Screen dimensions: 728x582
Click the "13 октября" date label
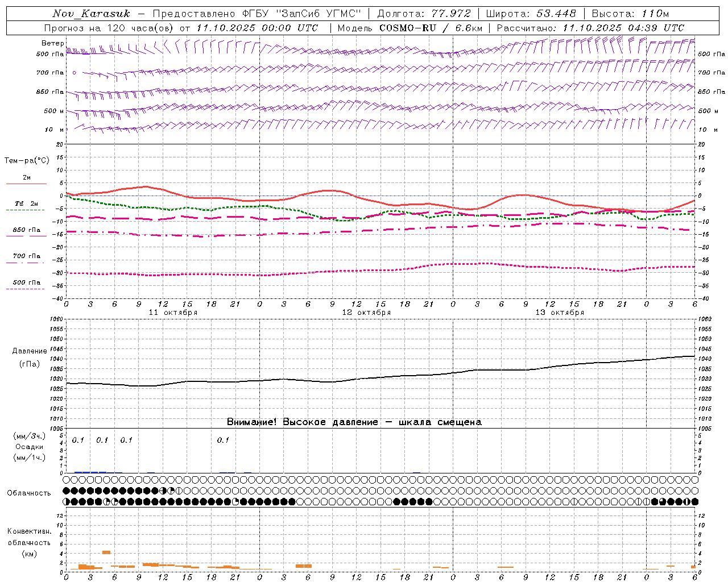pos(560,313)
